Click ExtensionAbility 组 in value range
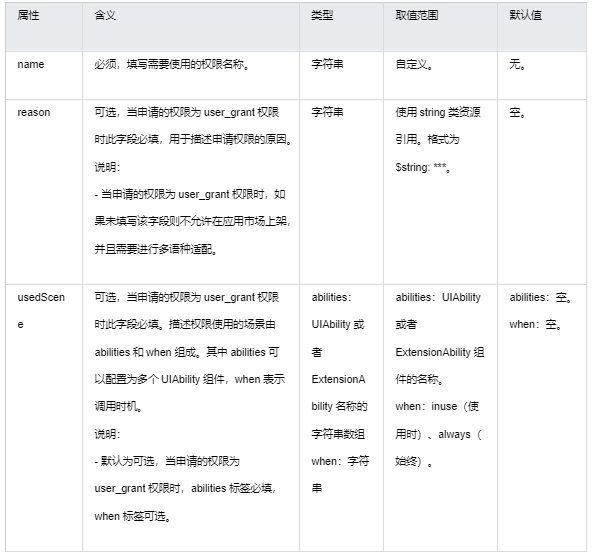Screen dimensions: 594x555 440,352
